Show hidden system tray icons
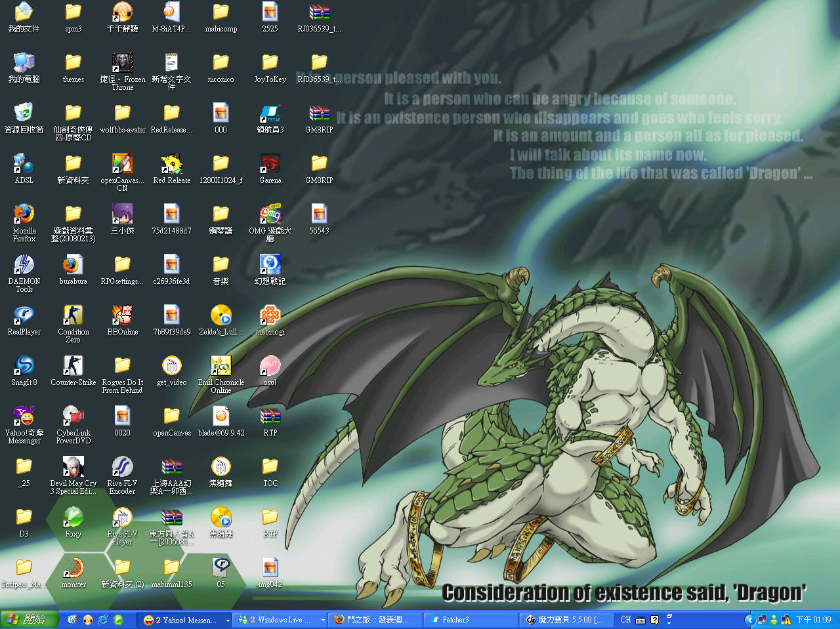Screen dimensions: 840x629 click(x=749, y=620)
